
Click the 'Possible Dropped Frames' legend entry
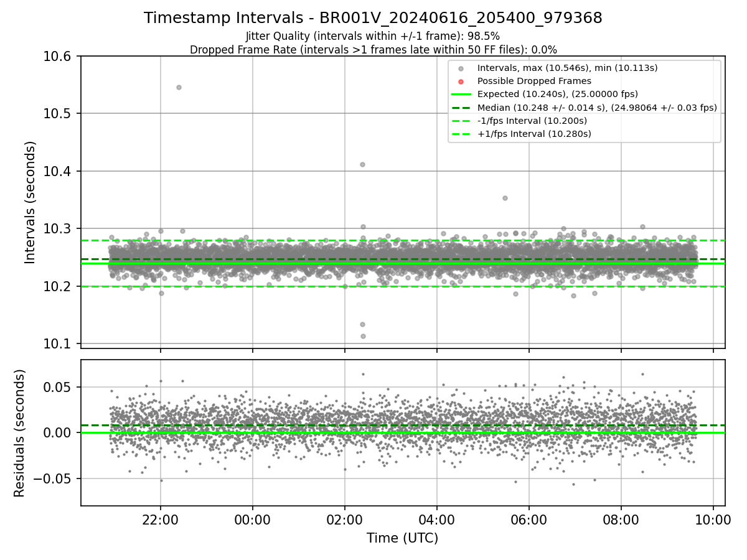coord(534,81)
